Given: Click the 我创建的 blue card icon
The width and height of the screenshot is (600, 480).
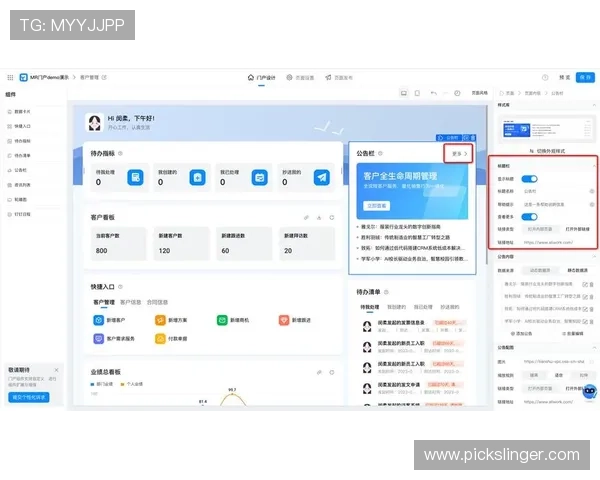Looking at the screenshot, I should pos(198,177).
